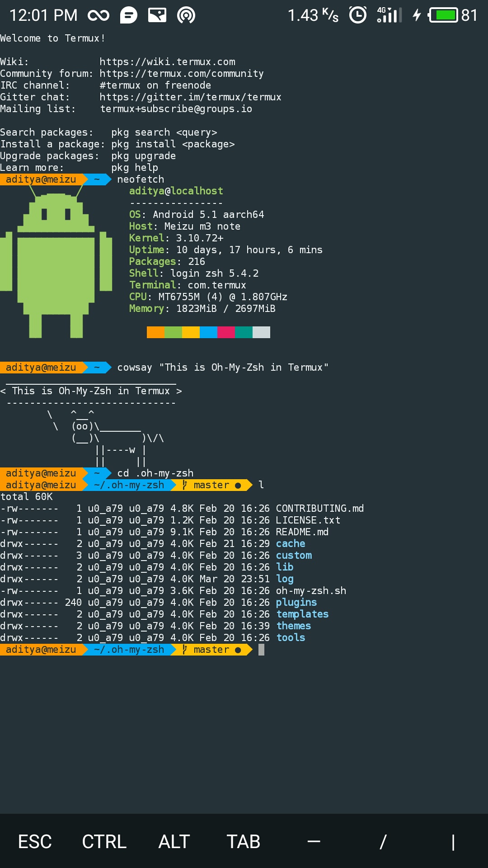This screenshot has height=868, width=488.
Task: Tap the LICENSE.txt file name
Action: (308, 520)
